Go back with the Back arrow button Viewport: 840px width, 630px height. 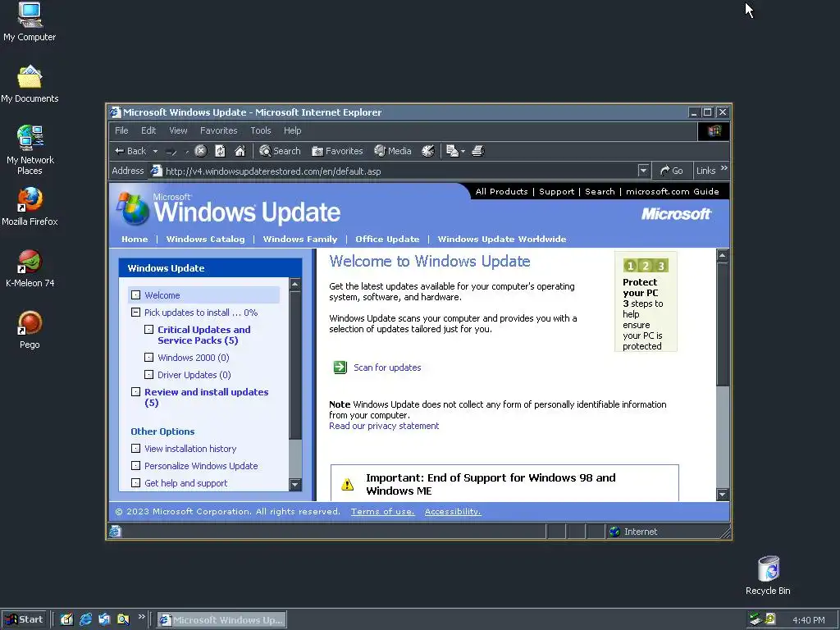130,151
